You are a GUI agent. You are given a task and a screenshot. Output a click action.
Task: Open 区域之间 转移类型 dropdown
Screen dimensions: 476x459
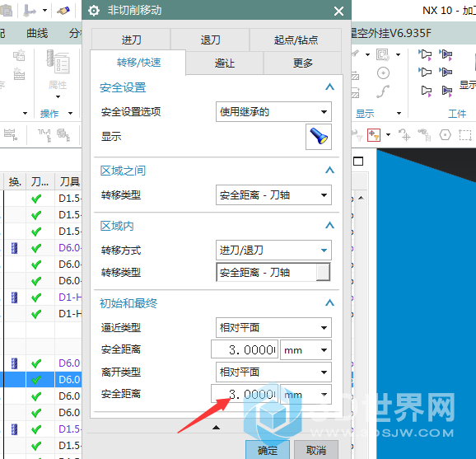coord(273,194)
